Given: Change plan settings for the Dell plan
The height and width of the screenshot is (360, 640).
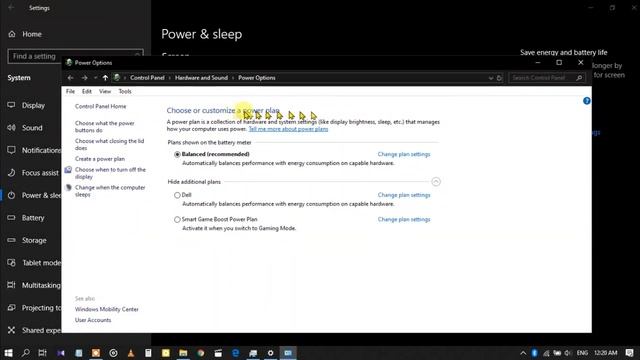Looking at the screenshot, I should pyautogui.click(x=404, y=195).
